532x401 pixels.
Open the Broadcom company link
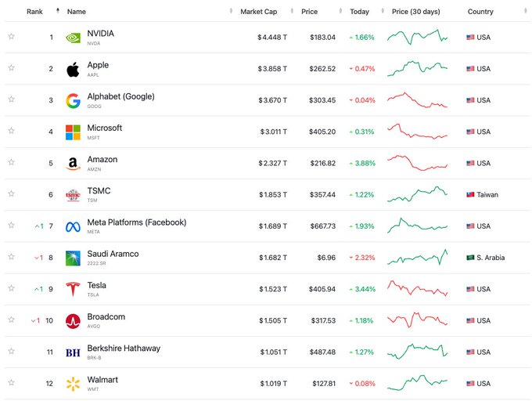pyautogui.click(x=106, y=317)
